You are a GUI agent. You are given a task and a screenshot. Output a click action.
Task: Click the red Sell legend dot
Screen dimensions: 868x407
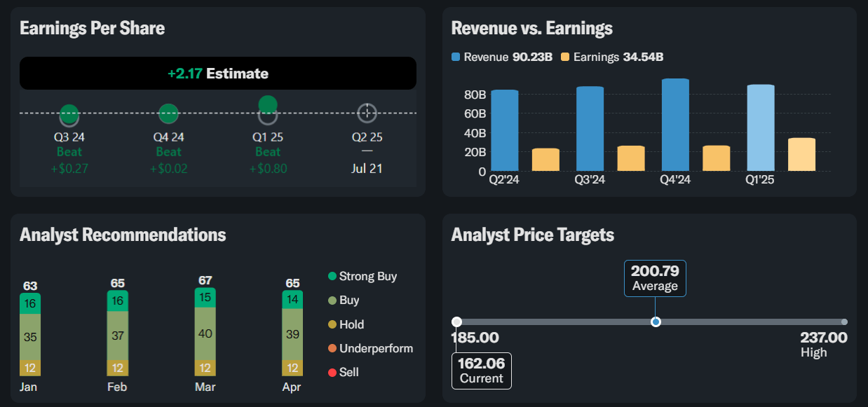[332, 372]
